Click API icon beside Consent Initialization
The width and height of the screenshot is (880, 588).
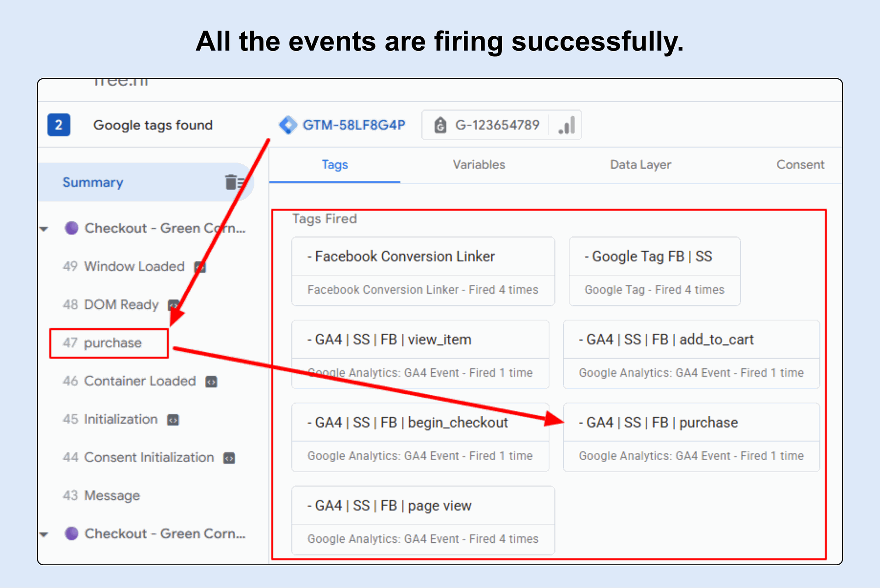pyautogui.click(x=229, y=457)
